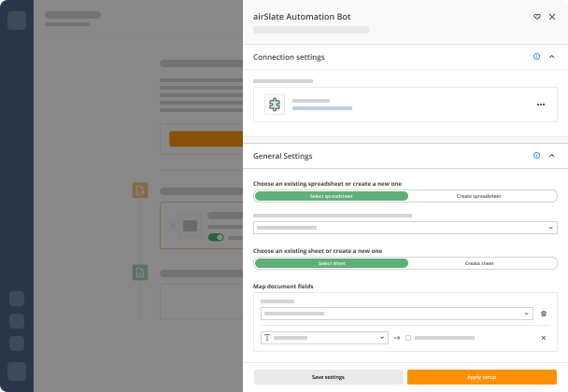
Task: Delete mapped document with trash icon
Action: 544,314
